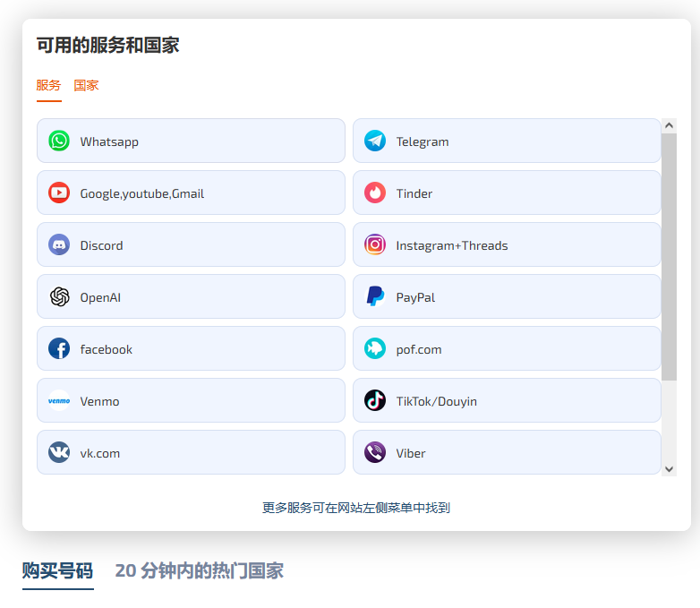This screenshot has width=700, height=608.
Task: Open 20 分钟内的热门国家 tab
Action: [x=199, y=570]
